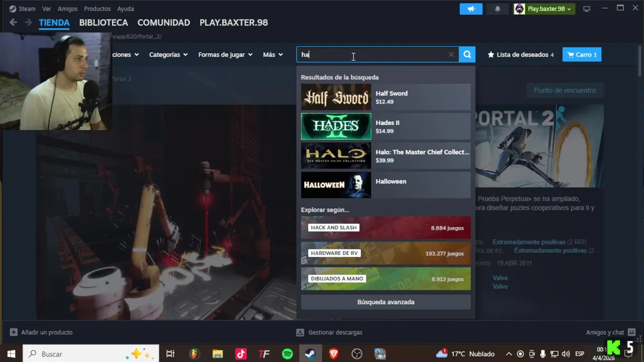Show hidden system tray icons
644x362 pixels.
click(x=509, y=354)
